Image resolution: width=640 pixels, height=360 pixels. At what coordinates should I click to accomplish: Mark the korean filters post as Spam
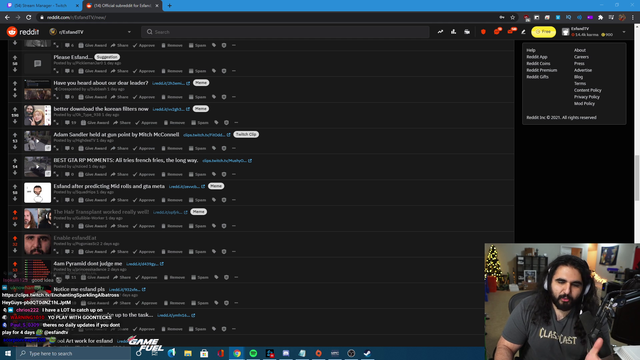[200, 122]
